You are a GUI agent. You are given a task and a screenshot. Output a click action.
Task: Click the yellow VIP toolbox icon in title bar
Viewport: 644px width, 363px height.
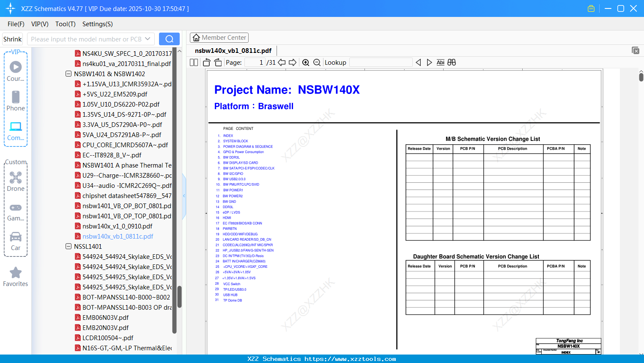coord(591,8)
